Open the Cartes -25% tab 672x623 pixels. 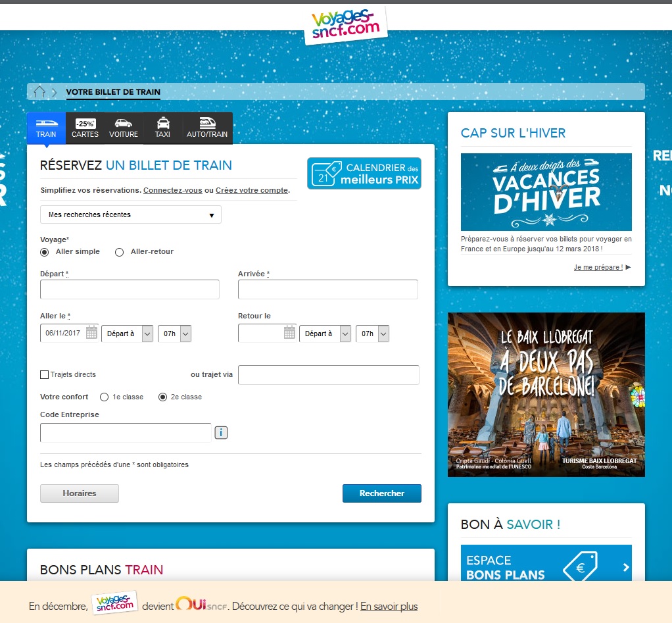point(85,128)
